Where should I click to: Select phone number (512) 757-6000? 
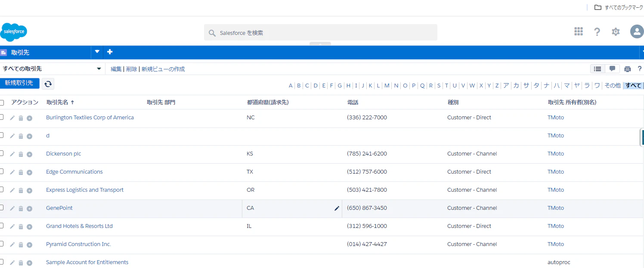[x=367, y=171]
